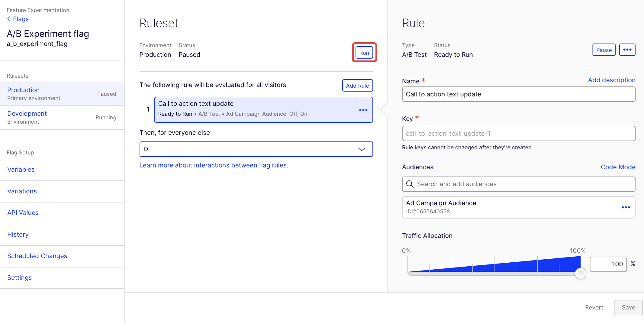The height and width of the screenshot is (324, 644).
Task: Switch audiences to Code Mode
Action: pos(618,167)
